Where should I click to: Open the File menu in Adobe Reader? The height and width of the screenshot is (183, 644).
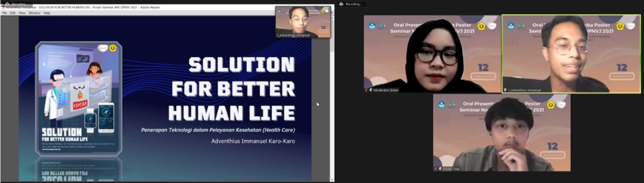5,13
